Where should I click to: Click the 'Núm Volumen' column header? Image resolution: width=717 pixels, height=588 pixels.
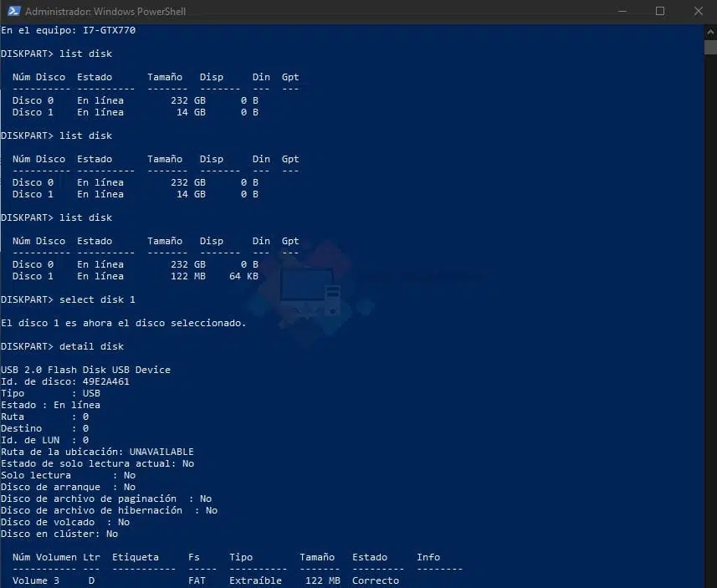click(44, 557)
